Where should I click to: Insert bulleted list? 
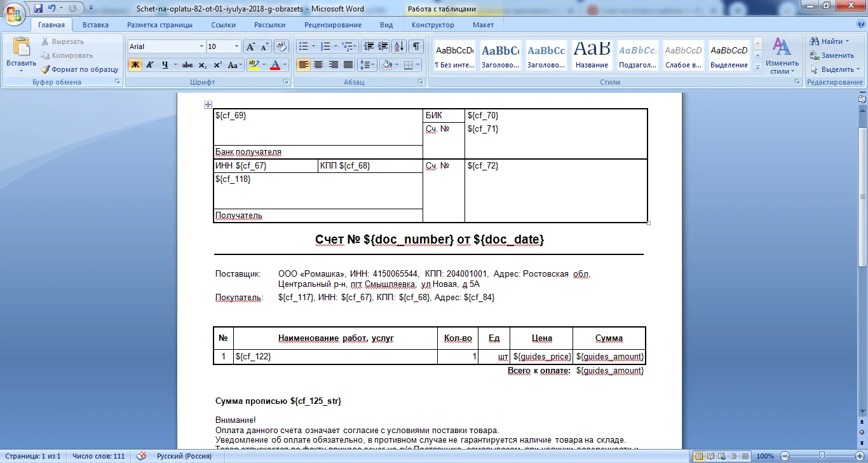coord(304,46)
